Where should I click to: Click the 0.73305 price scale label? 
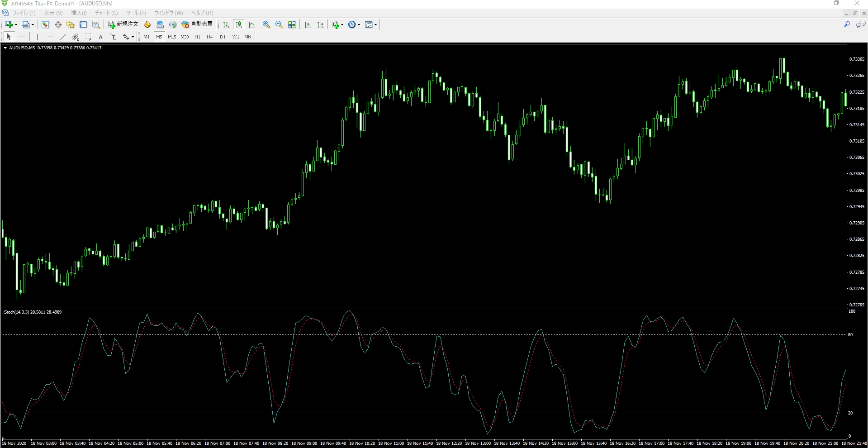pos(857,59)
